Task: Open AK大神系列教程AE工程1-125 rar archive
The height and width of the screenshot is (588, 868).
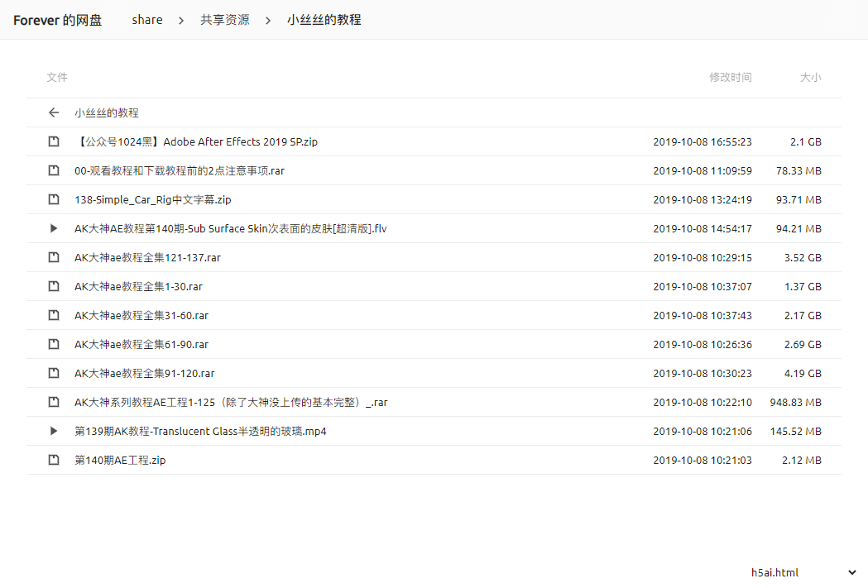Action: (231, 402)
